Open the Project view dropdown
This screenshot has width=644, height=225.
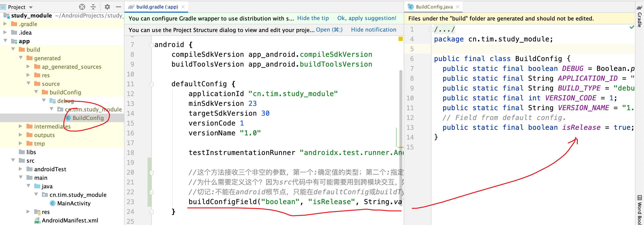point(31,7)
